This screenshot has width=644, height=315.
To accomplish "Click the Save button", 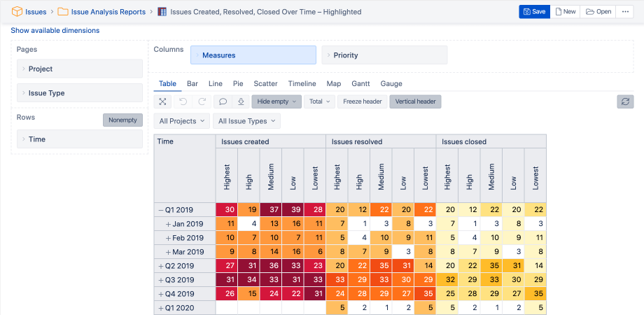I will [x=534, y=11].
